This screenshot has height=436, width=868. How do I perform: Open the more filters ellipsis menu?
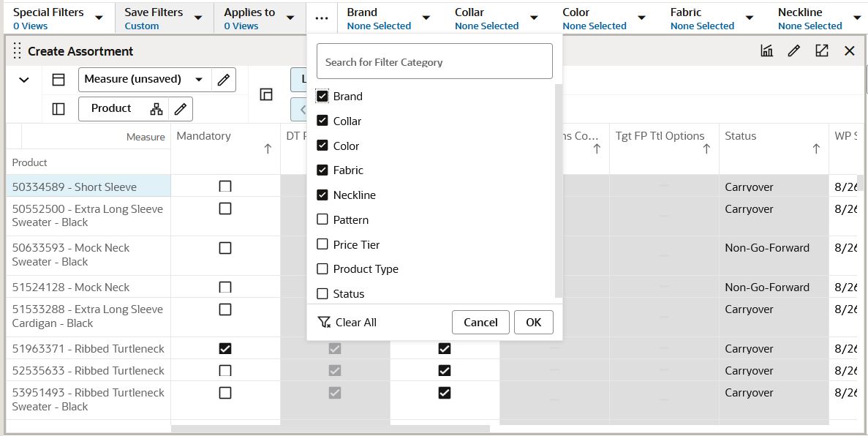[321, 18]
